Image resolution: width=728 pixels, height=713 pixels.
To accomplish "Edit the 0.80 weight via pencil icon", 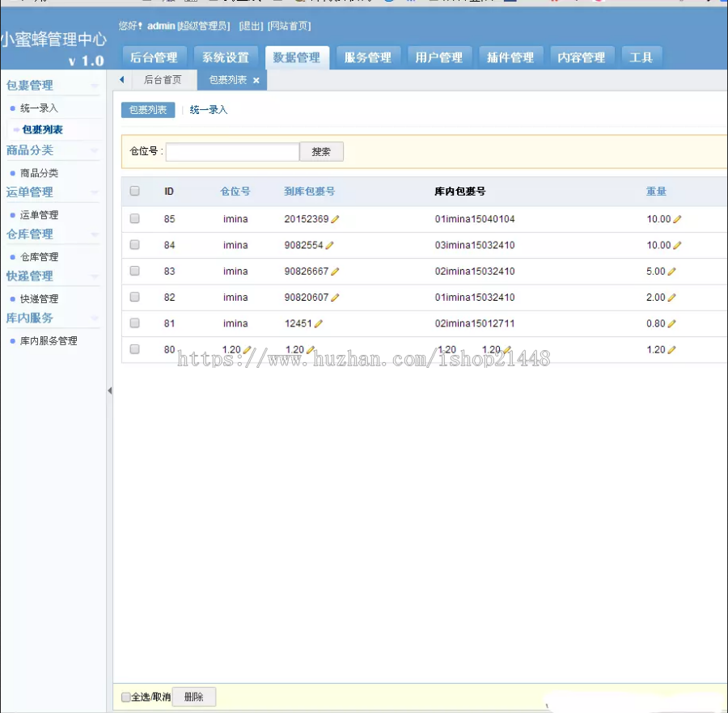I will click(672, 323).
